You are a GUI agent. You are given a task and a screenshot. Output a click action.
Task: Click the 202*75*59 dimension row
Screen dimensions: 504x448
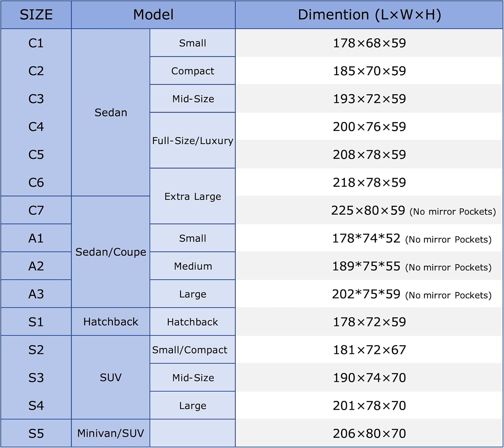[369, 294]
